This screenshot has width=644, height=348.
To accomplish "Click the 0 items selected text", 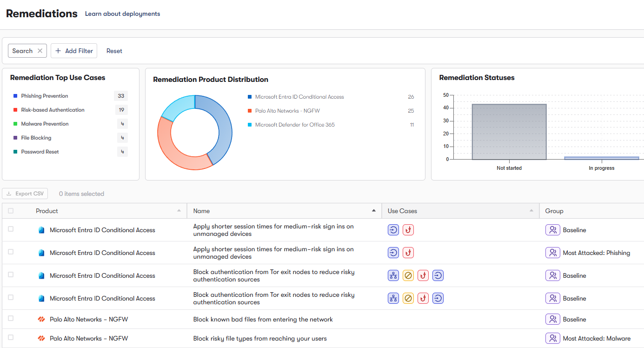I will point(81,194).
